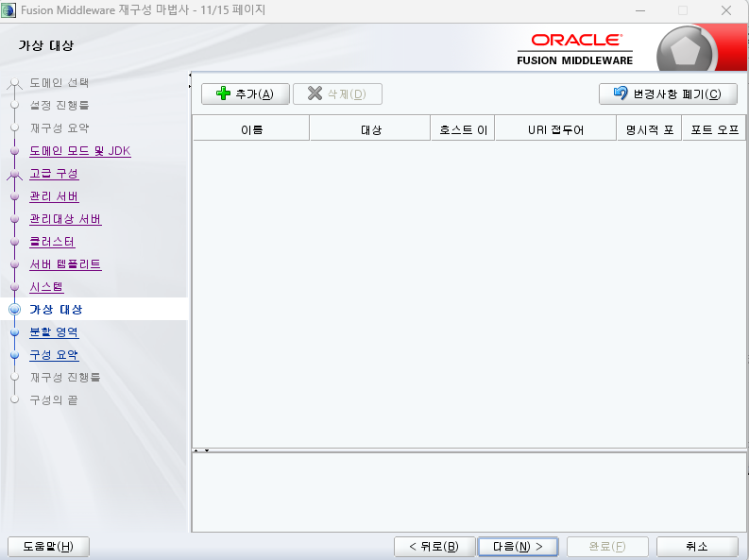749x560 pixels.
Task: Click the sidebar splitter arrows near the toolbar
Action: (190, 80)
